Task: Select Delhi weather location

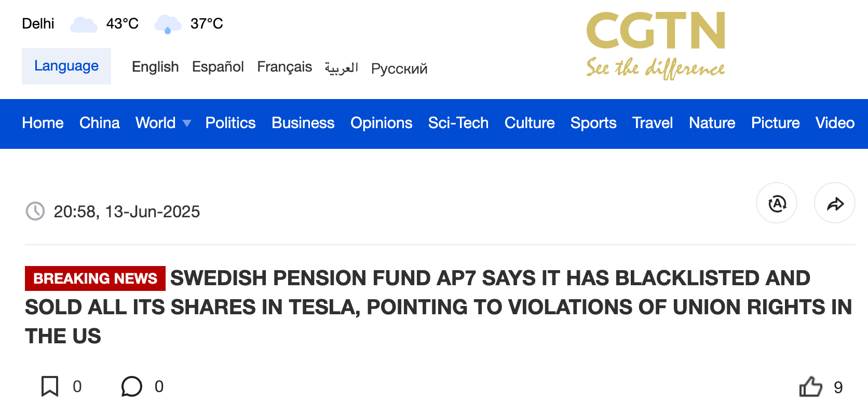Action: coord(38,24)
